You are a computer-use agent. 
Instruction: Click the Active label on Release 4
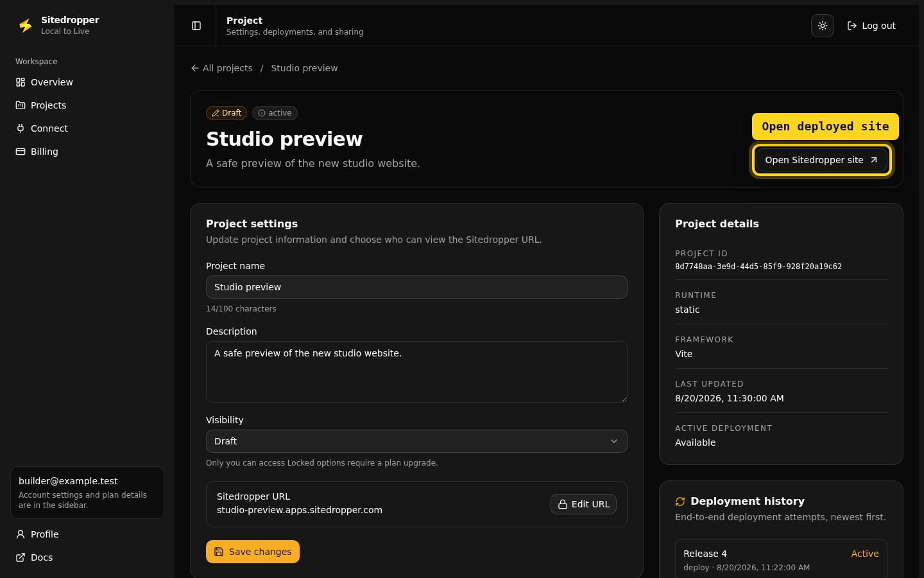pos(865,554)
